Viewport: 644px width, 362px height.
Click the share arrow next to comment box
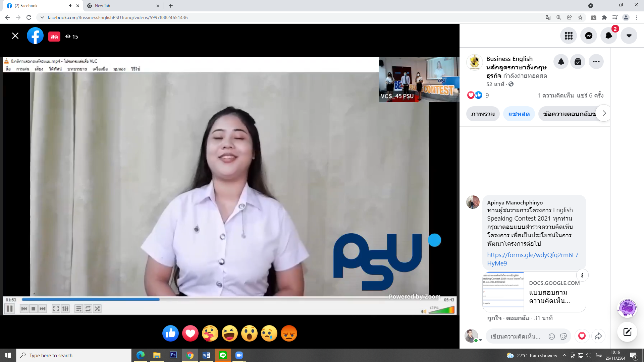click(598, 336)
